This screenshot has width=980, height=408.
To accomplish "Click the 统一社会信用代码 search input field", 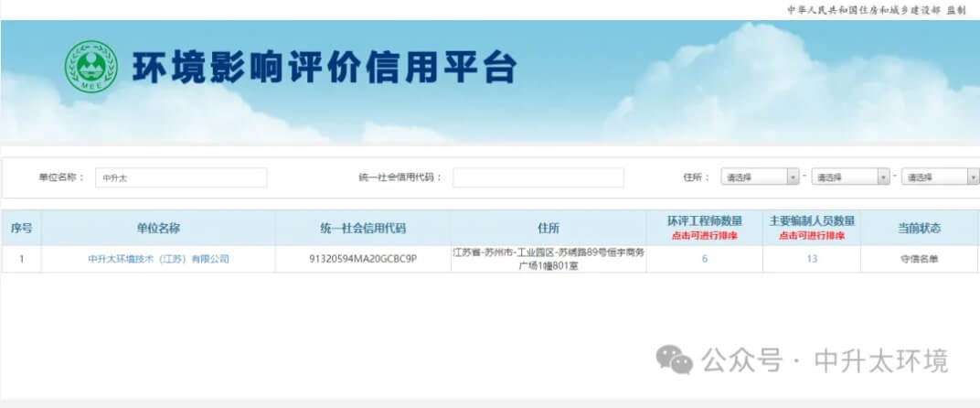I will coord(538,177).
